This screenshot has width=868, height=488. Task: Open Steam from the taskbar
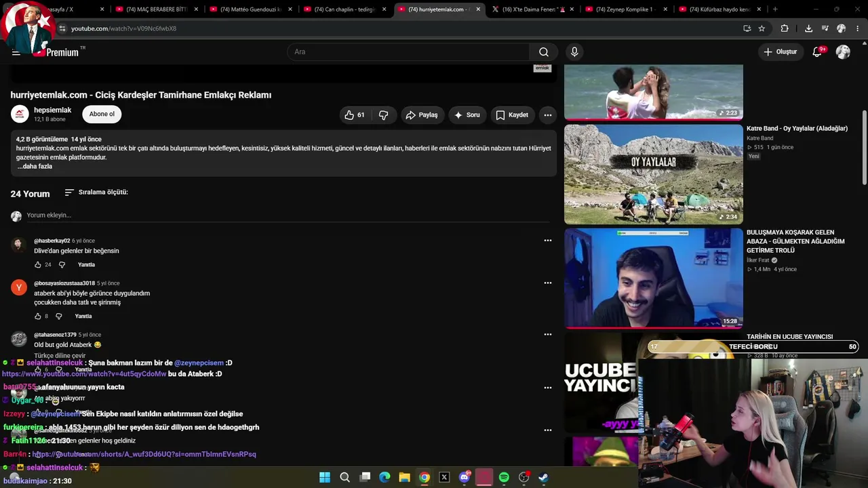pyautogui.click(x=544, y=477)
